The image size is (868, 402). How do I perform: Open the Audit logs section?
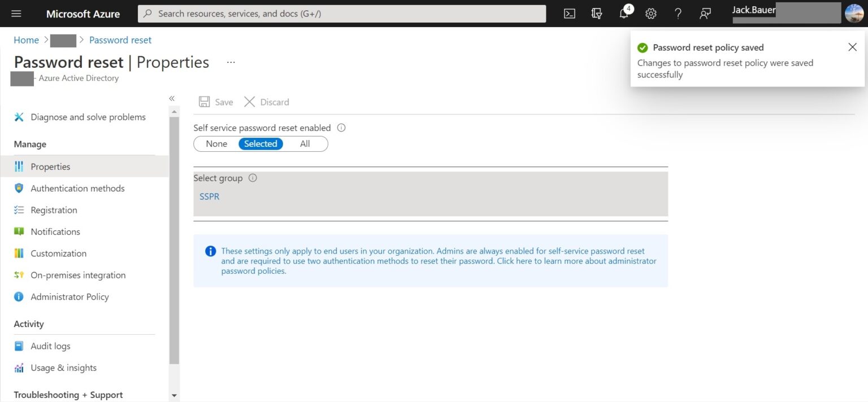[x=50, y=346]
